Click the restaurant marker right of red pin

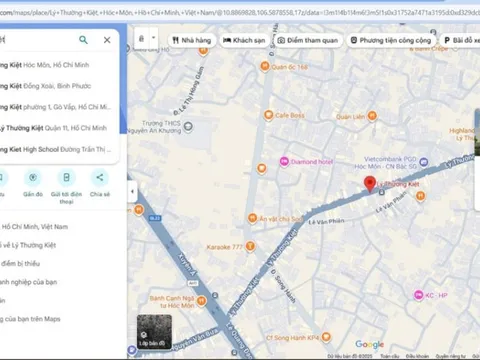(x=420, y=196)
